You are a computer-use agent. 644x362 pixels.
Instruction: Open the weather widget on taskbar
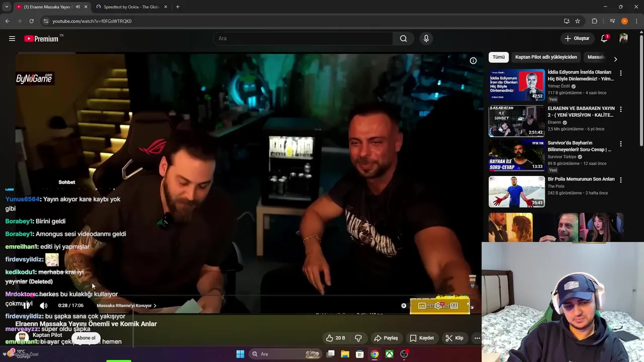point(20,354)
